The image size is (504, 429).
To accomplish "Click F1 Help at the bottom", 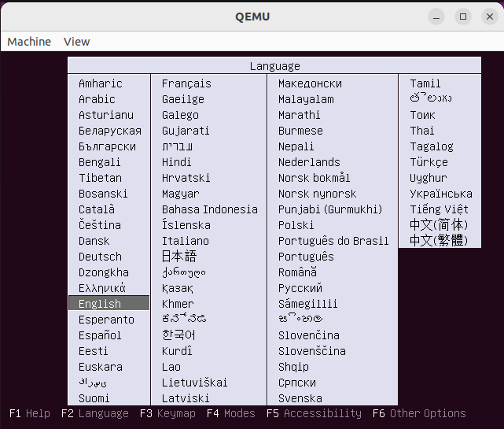I will (x=29, y=413).
